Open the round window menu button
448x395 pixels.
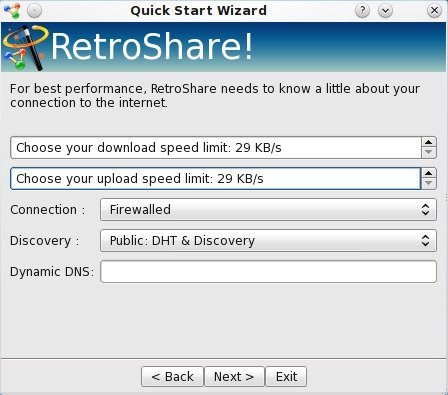[x=34, y=11]
